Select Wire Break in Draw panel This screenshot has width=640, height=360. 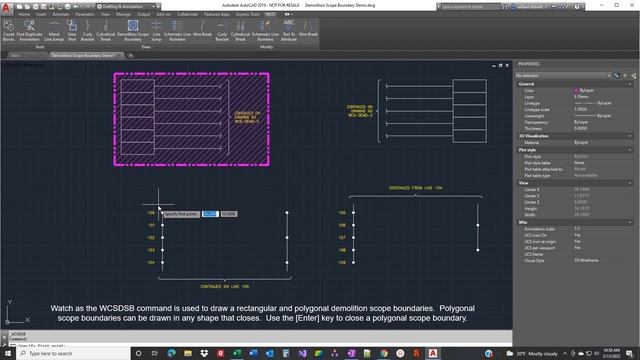click(202, 29)
